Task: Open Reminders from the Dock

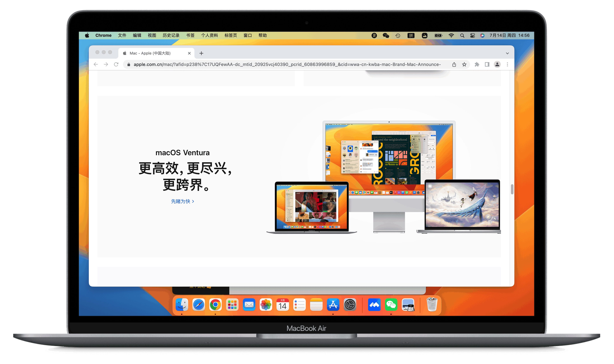Action: 300,305
